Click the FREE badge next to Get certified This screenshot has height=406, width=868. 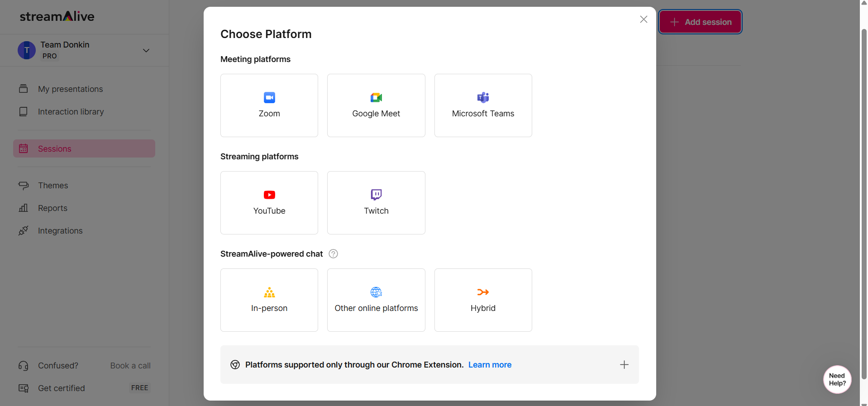coord(140,388)
